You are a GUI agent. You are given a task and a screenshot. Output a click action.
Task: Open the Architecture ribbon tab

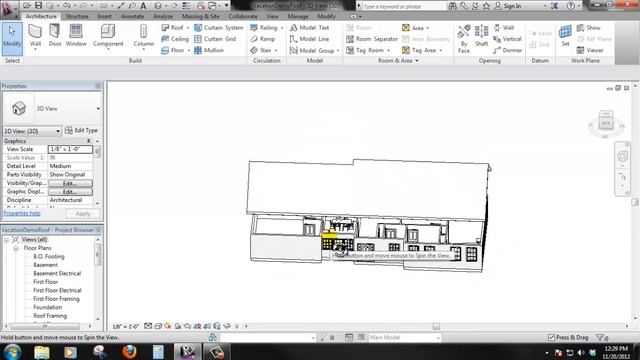pos(41,16)
